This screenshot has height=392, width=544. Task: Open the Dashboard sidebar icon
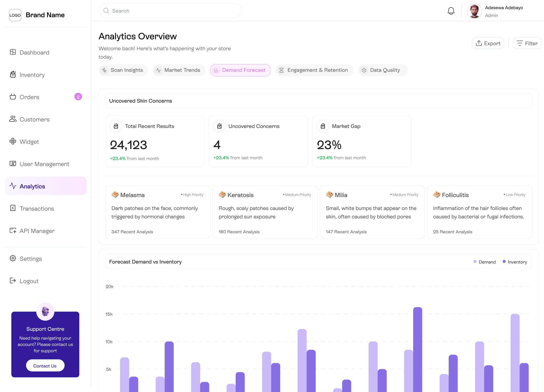(13, 52)
